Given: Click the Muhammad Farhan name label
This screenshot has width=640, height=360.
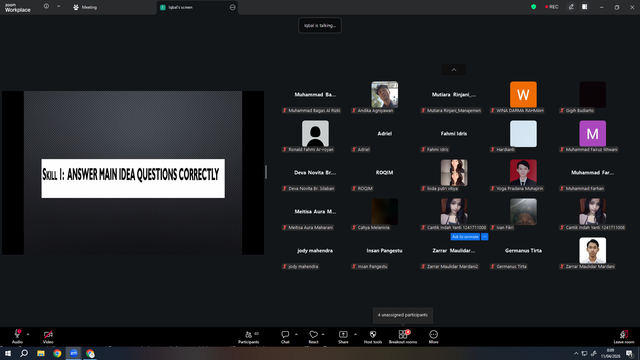Looking at the screenshot, I should [x=582, y=189].
